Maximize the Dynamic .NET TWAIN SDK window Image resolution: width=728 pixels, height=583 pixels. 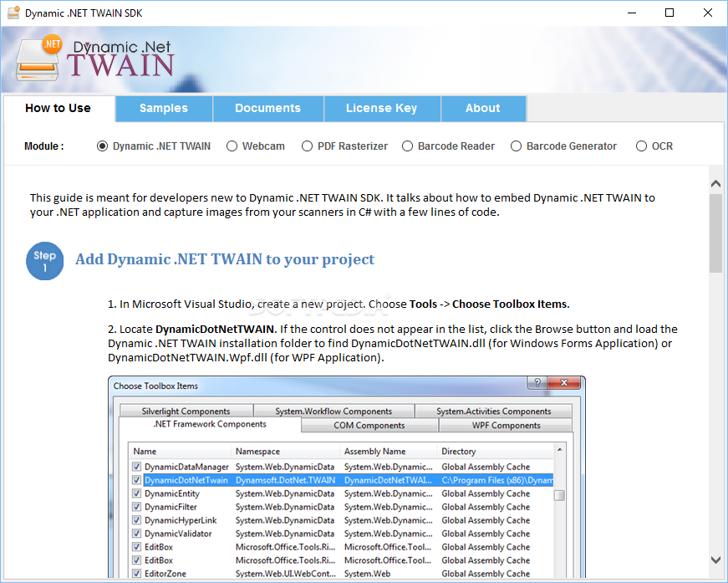pos(669,13)
